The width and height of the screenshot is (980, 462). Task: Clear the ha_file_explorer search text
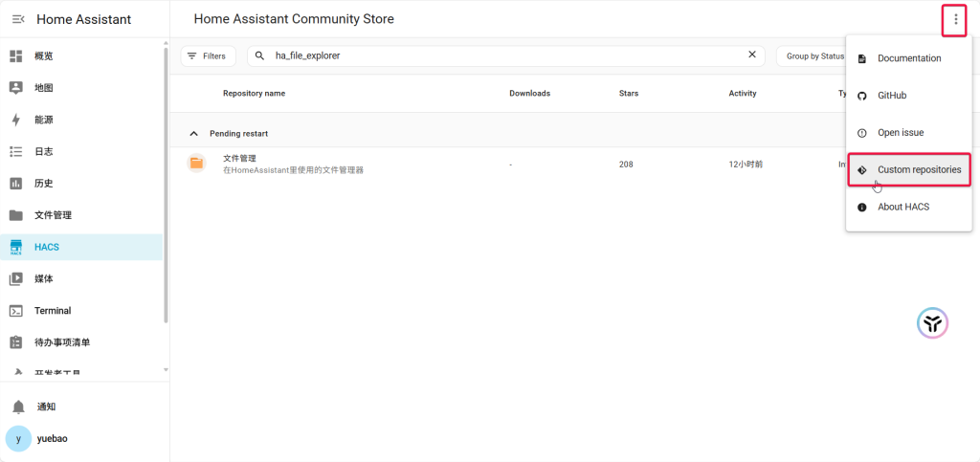click(x=752, y=55)
